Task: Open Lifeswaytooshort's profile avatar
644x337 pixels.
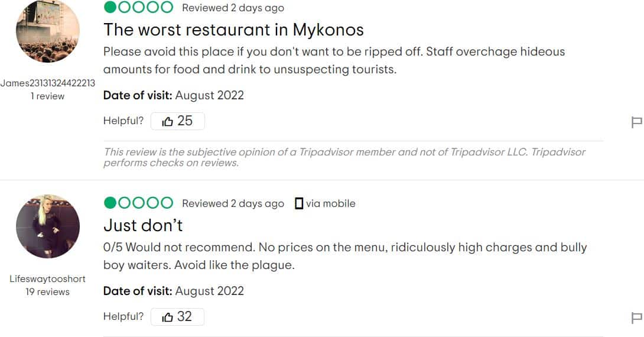Action: [x=48, y=226]
